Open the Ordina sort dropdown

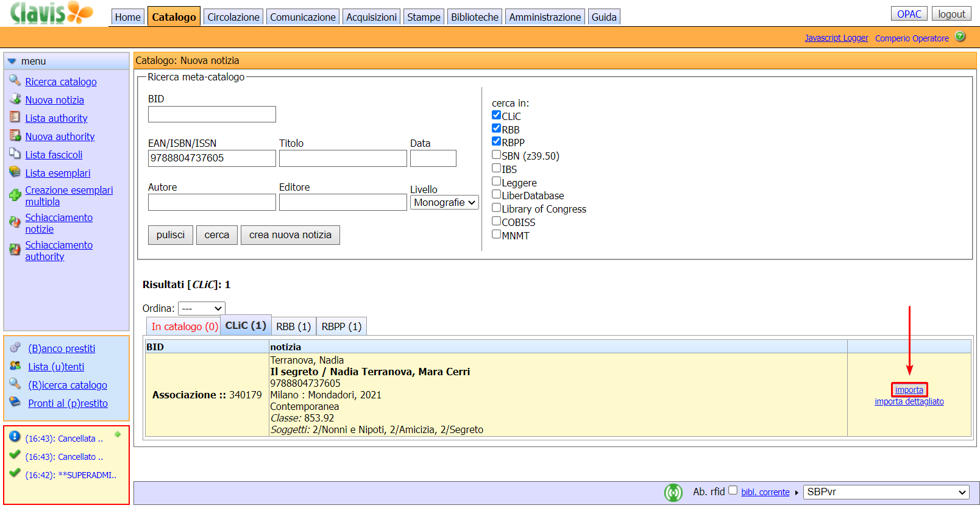(202, 309)
